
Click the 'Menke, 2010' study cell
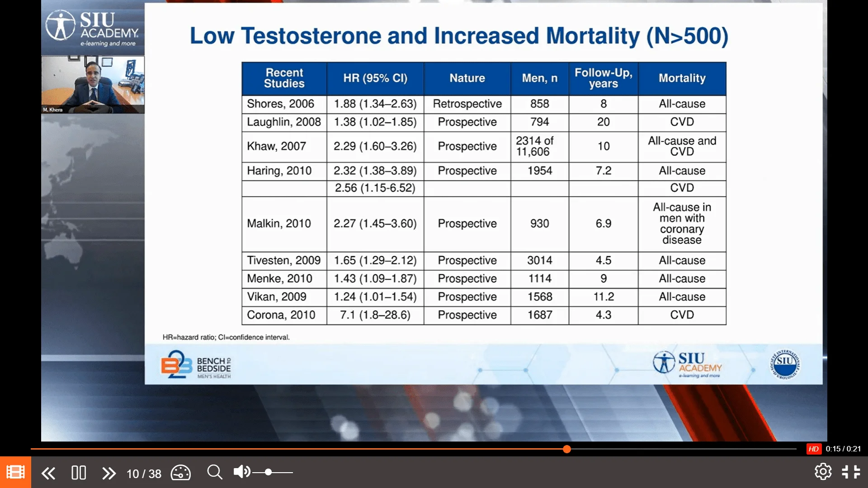click(x=284, y=279)
